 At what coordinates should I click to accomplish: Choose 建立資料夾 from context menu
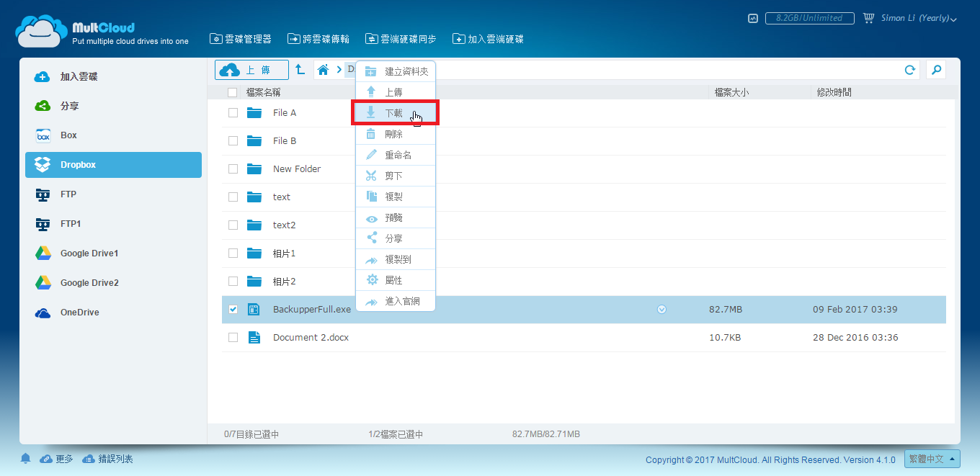click(x=396, y=71)
